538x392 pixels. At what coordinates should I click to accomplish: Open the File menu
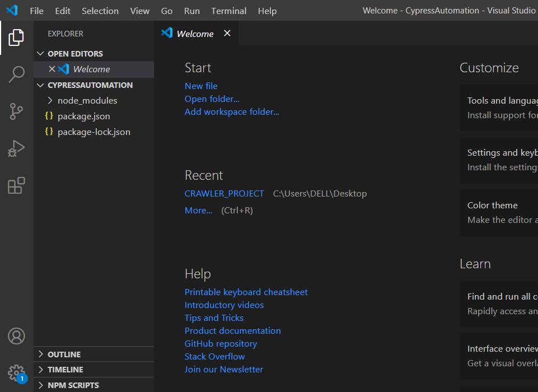click(37, 11)
